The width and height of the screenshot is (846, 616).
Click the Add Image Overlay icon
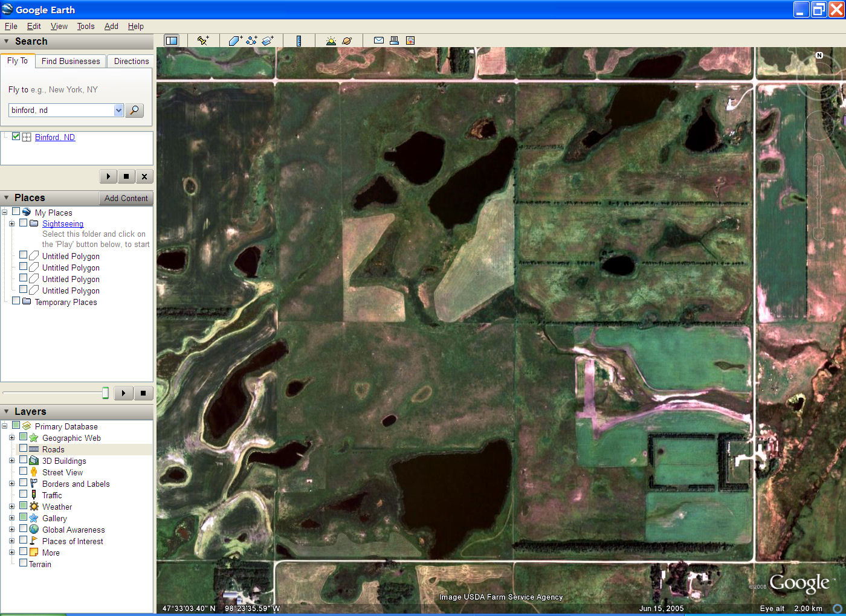click(268, 40)
